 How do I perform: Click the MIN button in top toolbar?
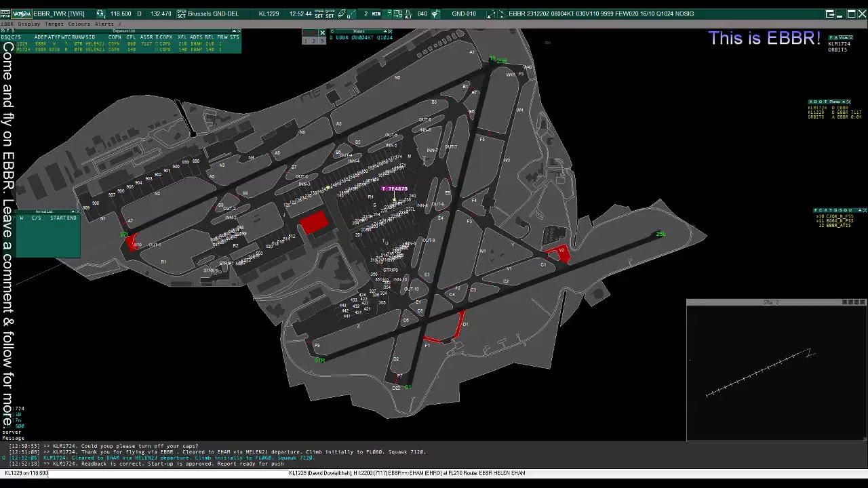coord(376,14)
